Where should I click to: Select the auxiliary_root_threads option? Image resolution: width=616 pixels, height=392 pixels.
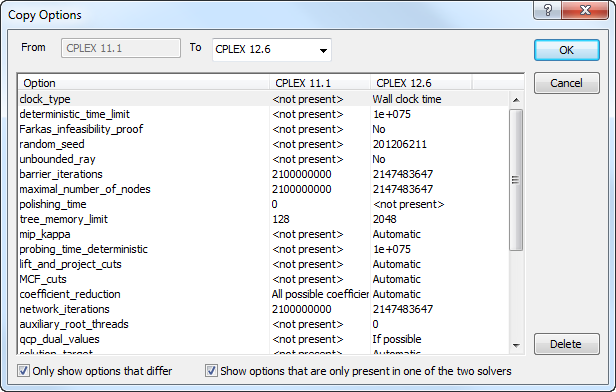(263, 324)
